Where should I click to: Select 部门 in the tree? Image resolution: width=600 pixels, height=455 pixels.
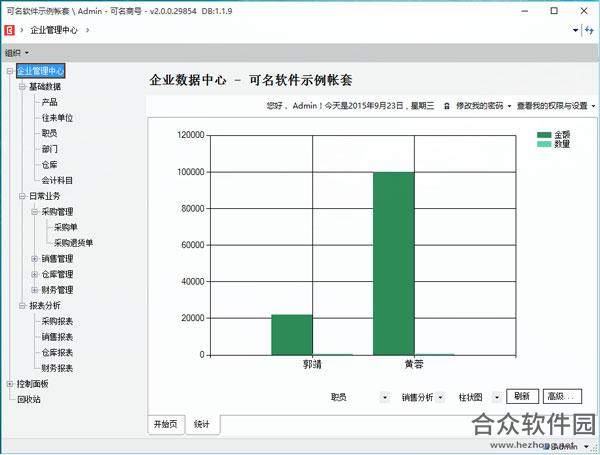click(x=50, y=149)
